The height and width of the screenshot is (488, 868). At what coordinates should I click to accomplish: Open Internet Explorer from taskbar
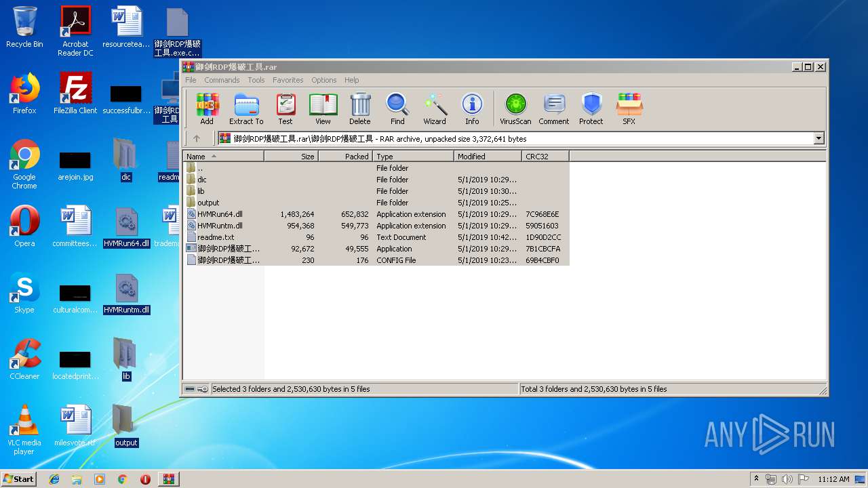pyautogui.click(x=54, y=479)
